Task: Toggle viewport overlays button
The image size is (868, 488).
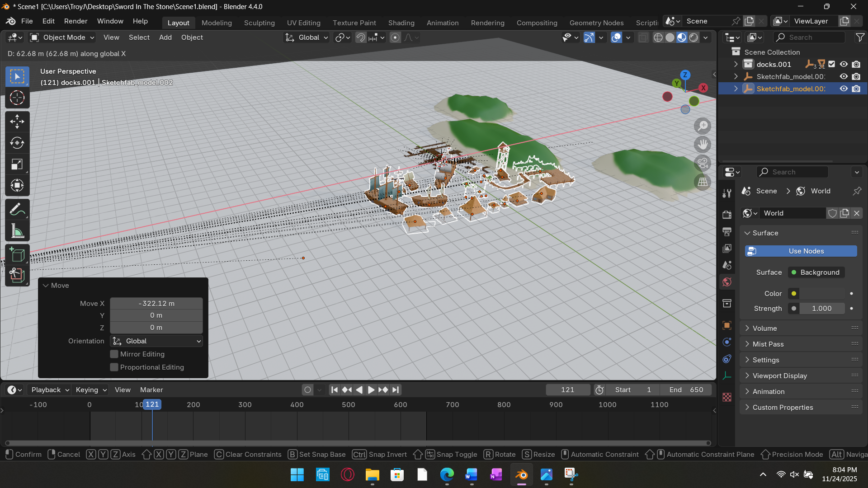Action: pos(616,38)
